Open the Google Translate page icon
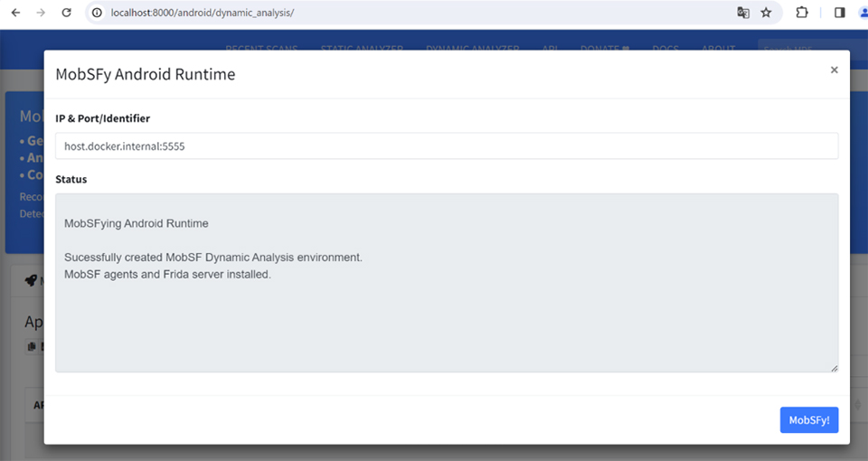This screenshot has height=461, width=868. 742,13
